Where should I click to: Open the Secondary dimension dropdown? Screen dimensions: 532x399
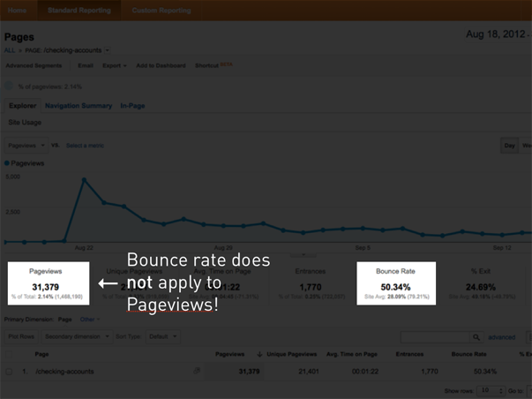click(x=77, y=336)
